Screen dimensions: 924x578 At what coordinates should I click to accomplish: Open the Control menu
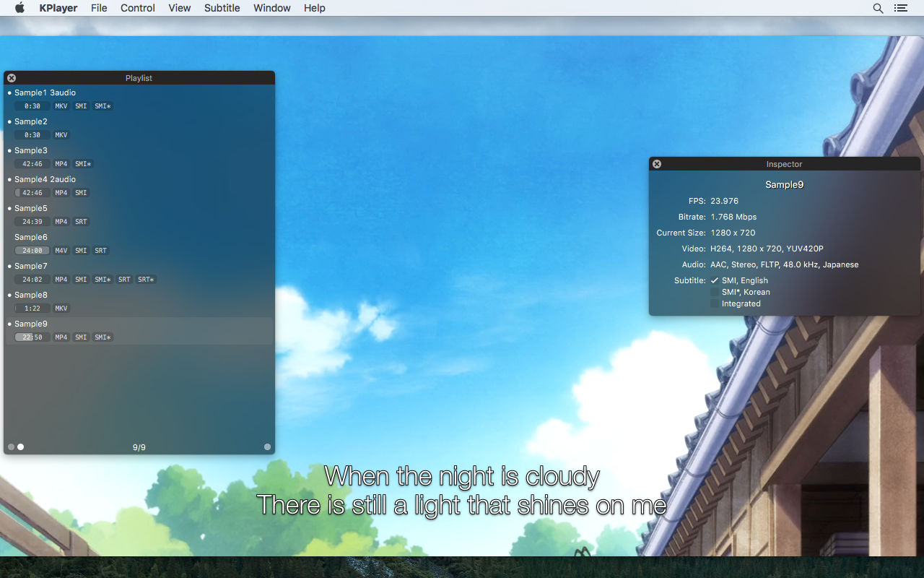(138, 8)
